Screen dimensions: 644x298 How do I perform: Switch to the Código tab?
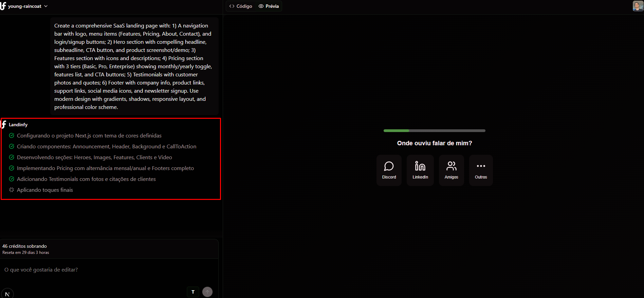[241, 6]
